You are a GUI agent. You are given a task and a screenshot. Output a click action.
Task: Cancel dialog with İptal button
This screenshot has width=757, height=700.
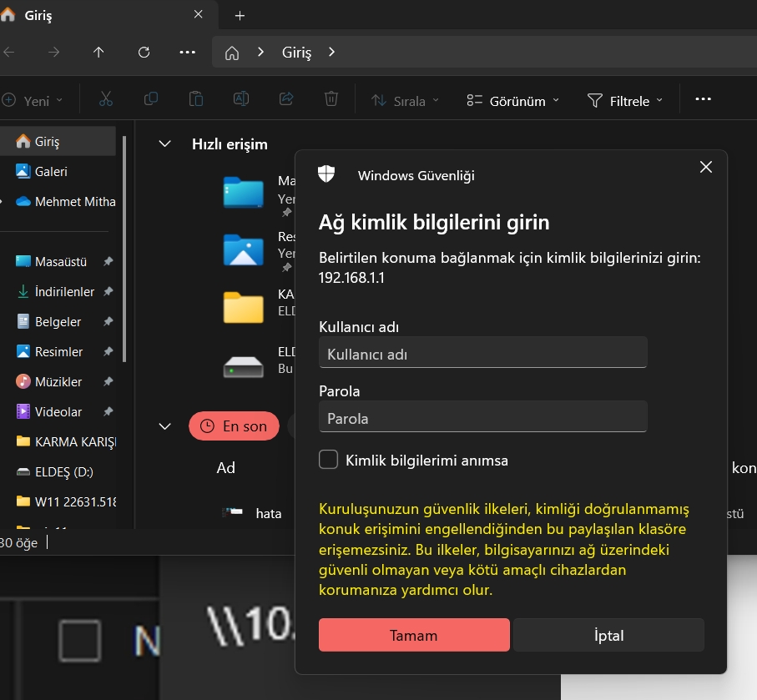(x=608, y=635)
